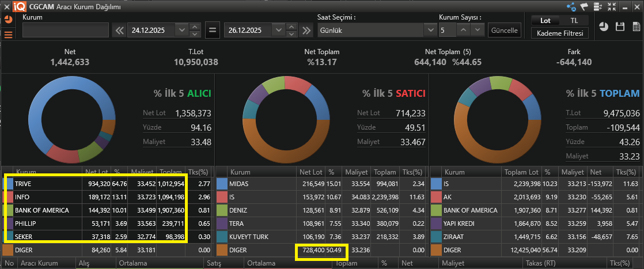
Task: Click the iQ logo icon
Action: pos(19,6)
